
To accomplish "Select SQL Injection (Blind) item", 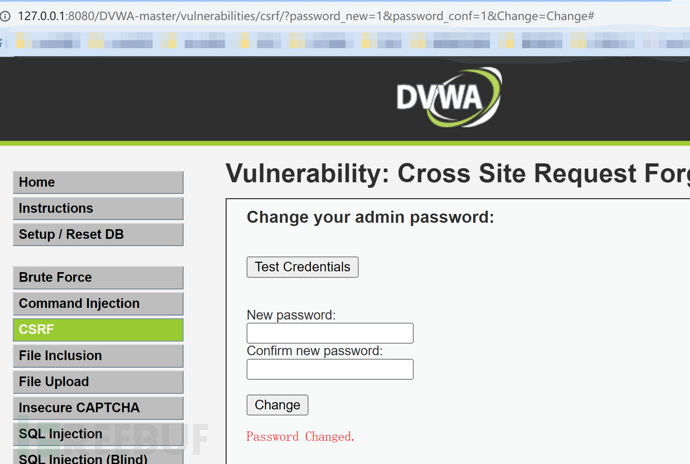I will [x=98, y=458].
